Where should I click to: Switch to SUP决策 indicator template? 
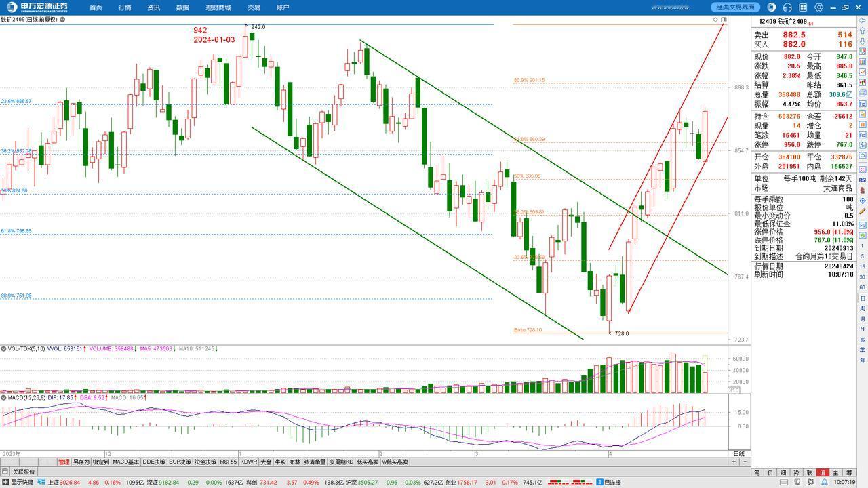pos(180,462)
